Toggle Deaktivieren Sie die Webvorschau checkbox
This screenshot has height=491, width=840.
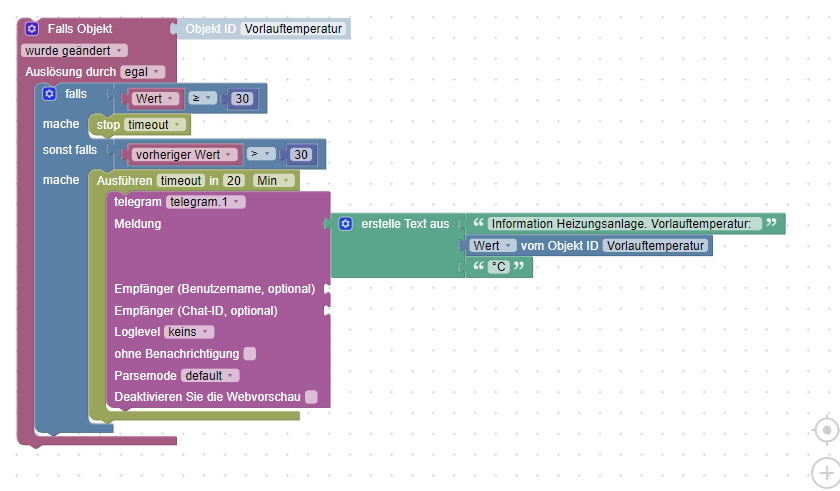pyautogui.click(x=311, y=397)
